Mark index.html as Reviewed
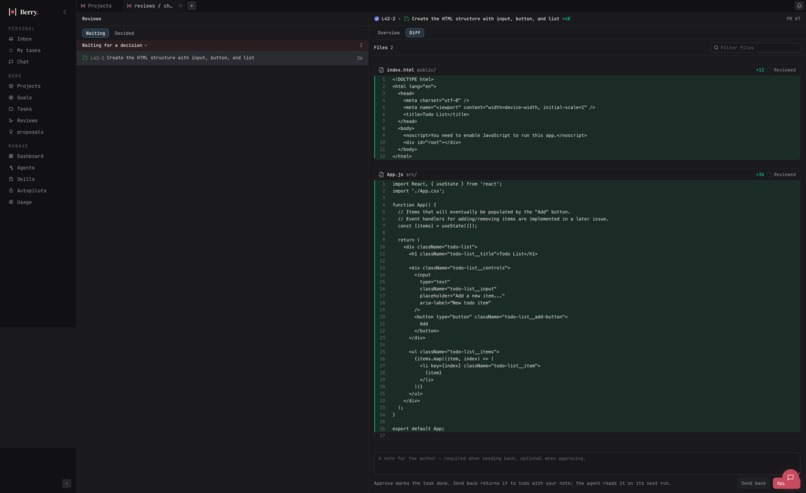The image size is (806, 493). pyautogui.click(x=782, y=70)
